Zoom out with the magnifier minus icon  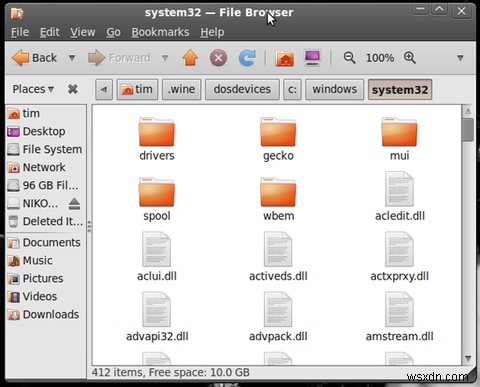tap(349, 58)
